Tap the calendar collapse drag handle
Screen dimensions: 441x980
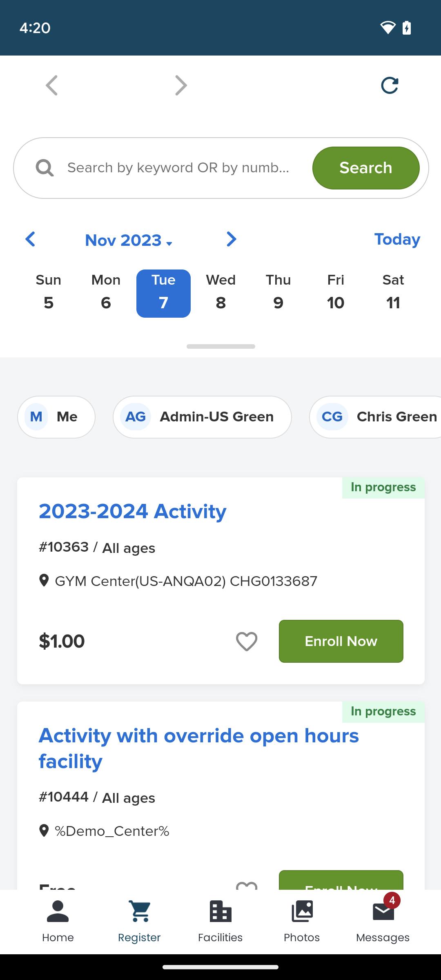click(x=220, y=346)
